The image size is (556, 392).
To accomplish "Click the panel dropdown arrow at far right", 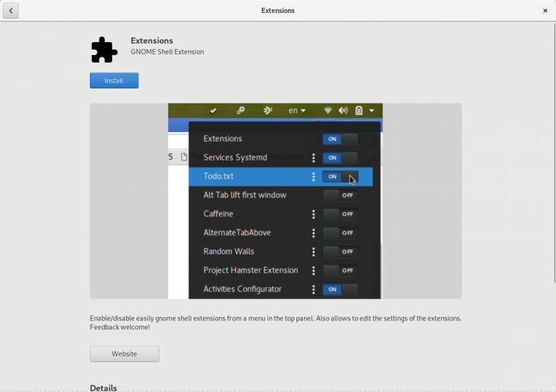I will (372, 110).
